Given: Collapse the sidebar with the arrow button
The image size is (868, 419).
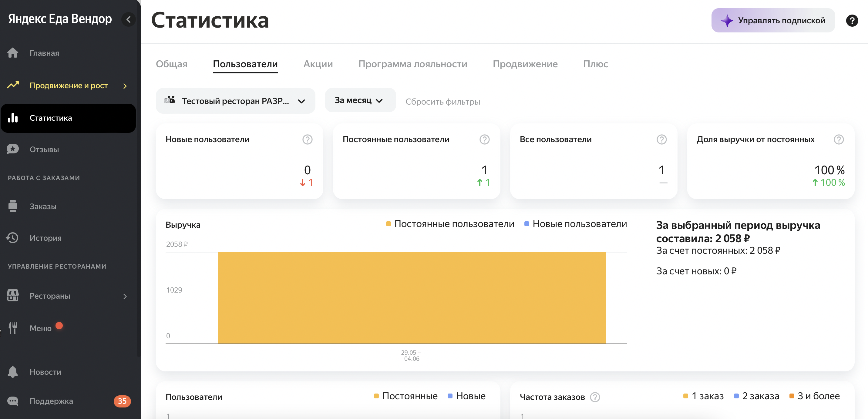Looking at the screenshot, I should [x=128, y=19].
